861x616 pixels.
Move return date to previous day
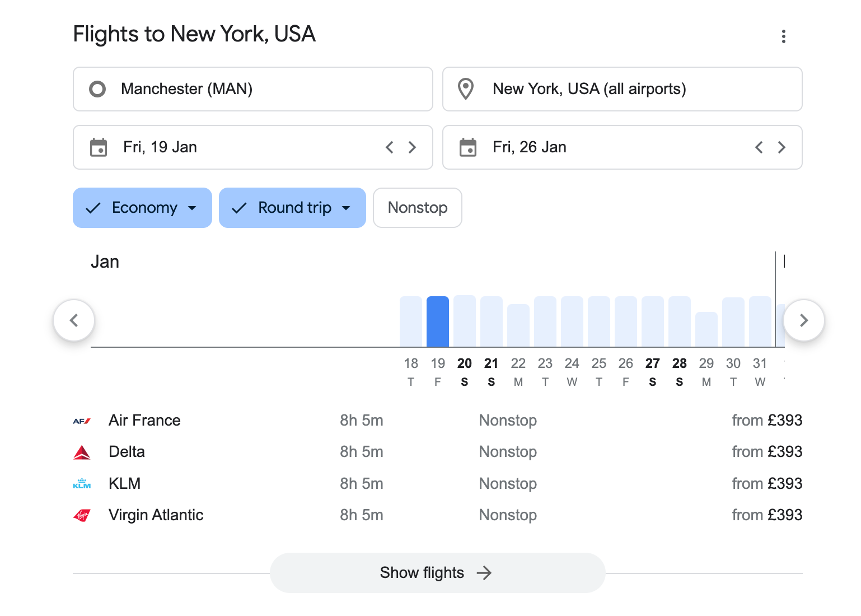759,147
